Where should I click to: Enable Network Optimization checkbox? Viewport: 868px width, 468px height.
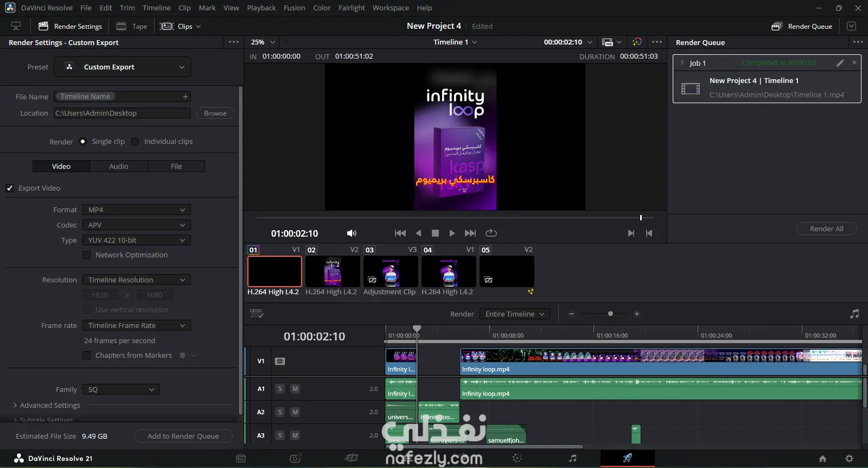(x=86, y=255)
